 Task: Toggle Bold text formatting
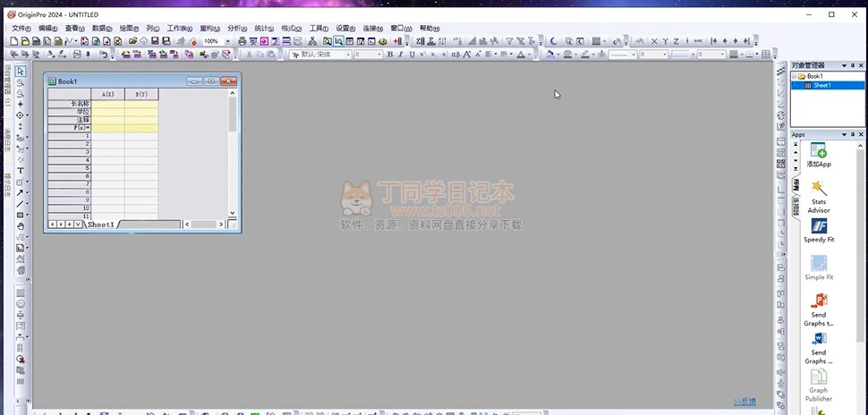390,55
